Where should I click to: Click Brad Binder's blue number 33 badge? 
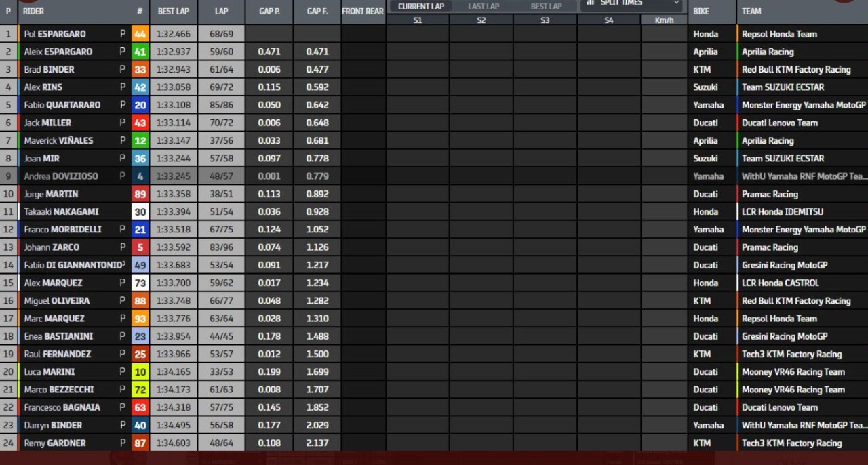[x=140, y=69]
